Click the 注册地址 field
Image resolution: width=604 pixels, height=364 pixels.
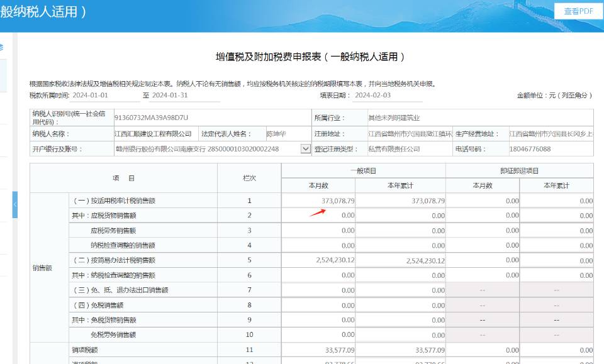coord(408,134)
